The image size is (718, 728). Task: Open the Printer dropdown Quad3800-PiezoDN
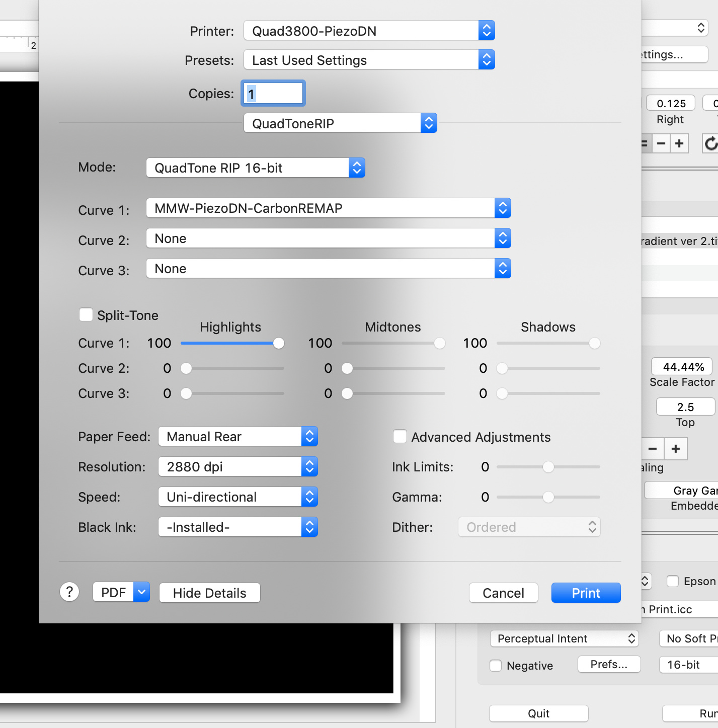pos(369,31)
